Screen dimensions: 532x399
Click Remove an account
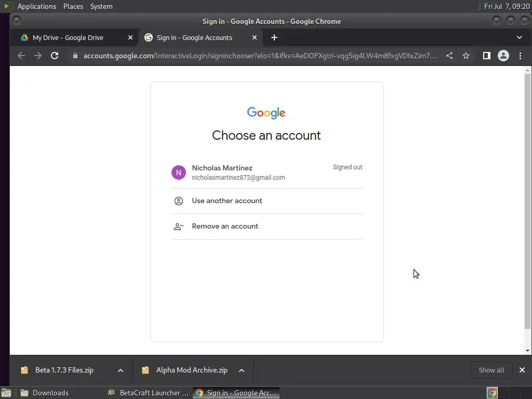click(x=267, y=227)
